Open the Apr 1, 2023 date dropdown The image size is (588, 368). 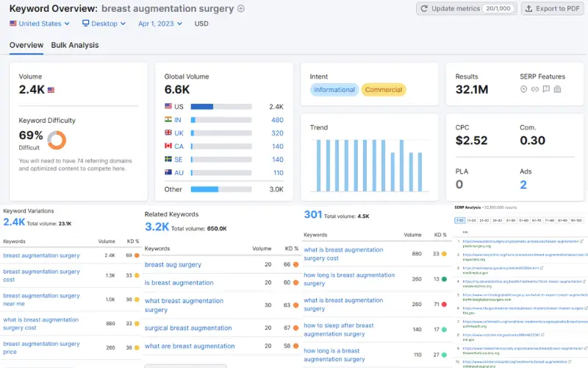point(160,24)
